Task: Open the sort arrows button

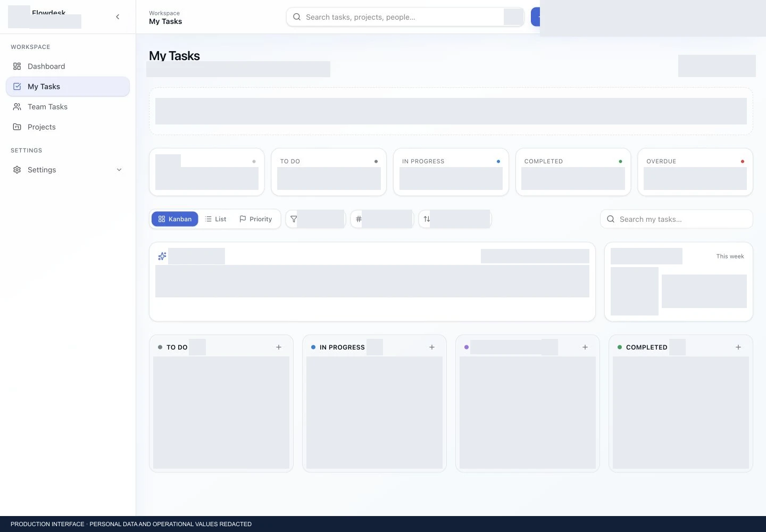Action: coord(455,219)
